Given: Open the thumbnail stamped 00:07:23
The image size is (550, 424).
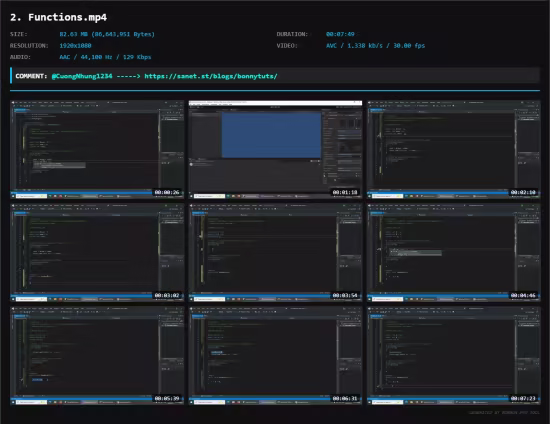Looking at the screenshot, I should click(454, 356).
